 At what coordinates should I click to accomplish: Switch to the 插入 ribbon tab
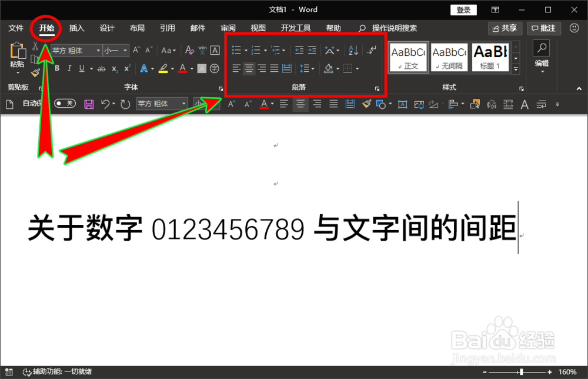[x=76, y=28]
